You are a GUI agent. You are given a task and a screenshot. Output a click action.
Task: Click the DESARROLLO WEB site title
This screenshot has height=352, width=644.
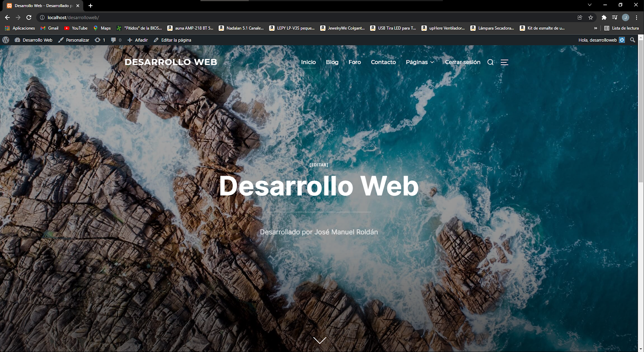click(171, 62)
